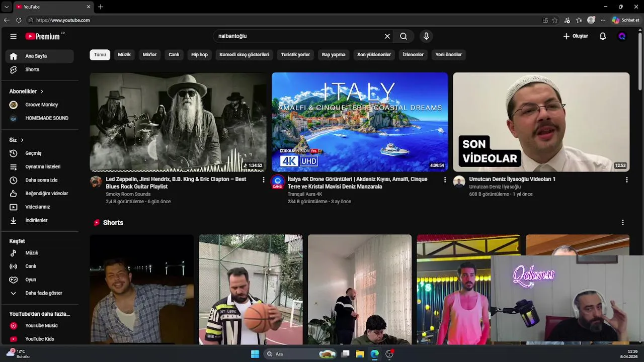Select the Rap yapma chip
This screenshot has height=362, width=644.
(334, 55)
